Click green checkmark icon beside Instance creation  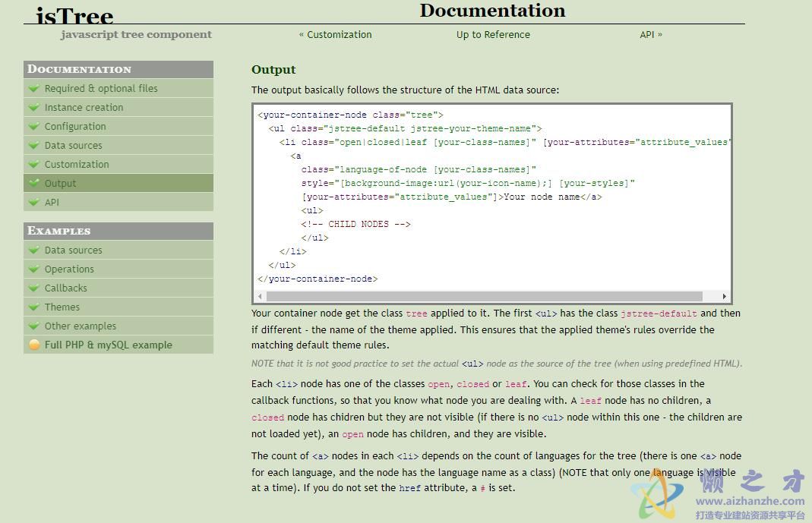tap(34, 107)
